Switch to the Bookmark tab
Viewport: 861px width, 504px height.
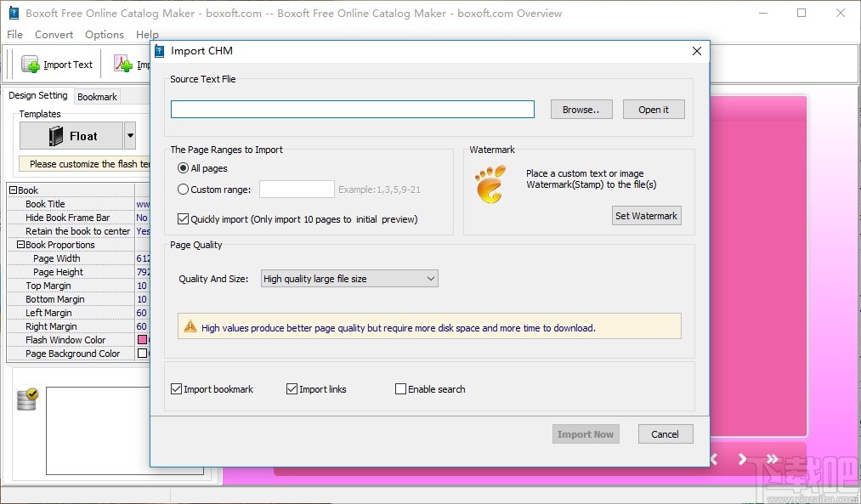click(96, 96)
